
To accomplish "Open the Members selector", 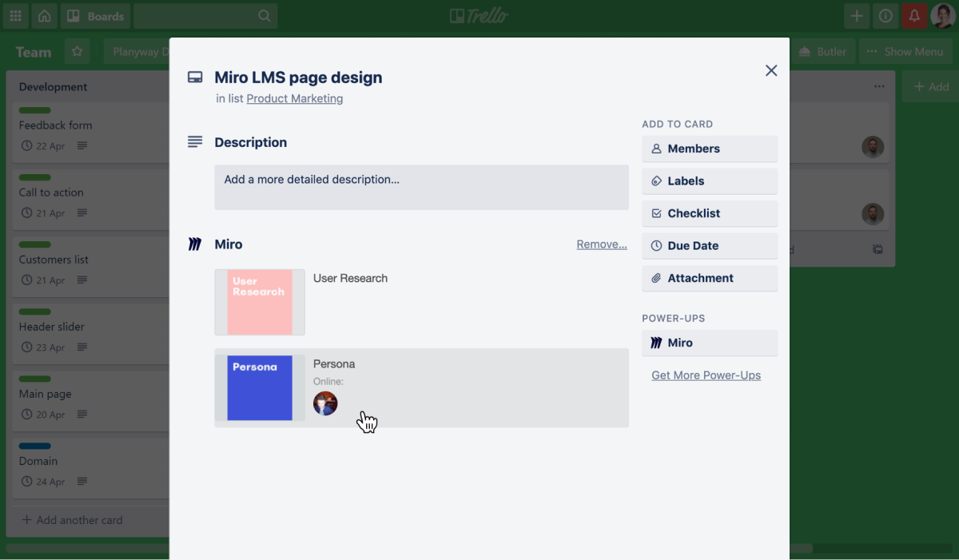I will pyautogui.click(x=709, y=149).
